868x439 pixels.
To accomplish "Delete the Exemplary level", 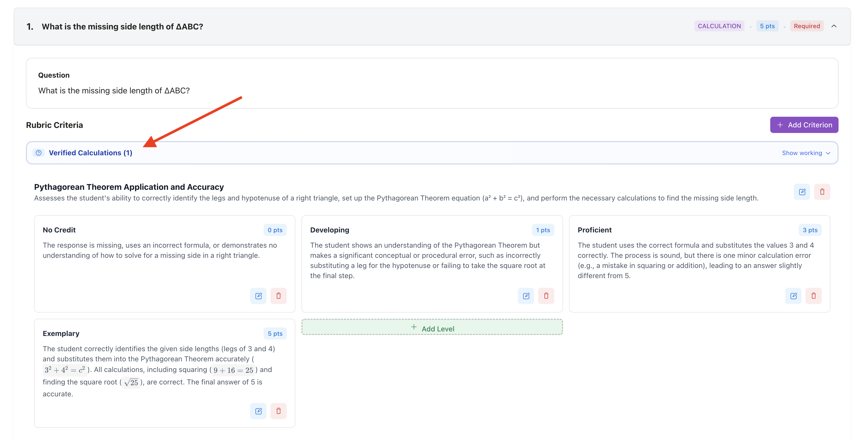I will pyautogui.click(x=279, y=411).
